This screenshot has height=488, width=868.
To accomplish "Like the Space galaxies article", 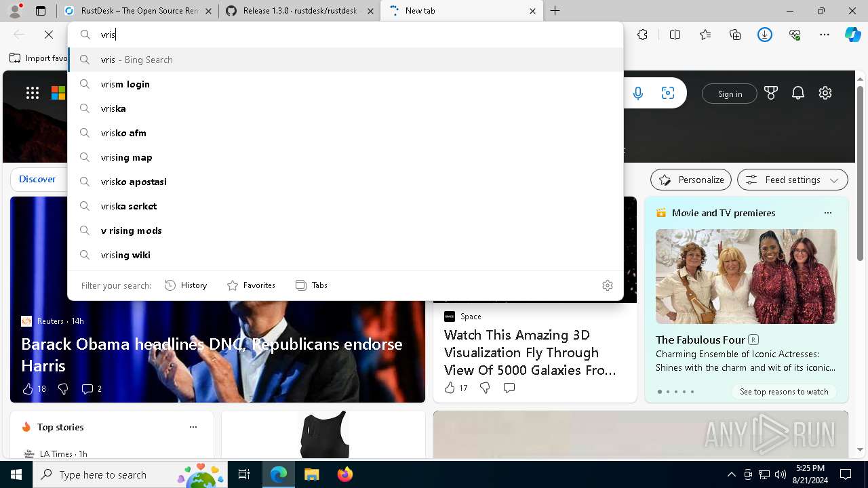I will coord(456,388).
